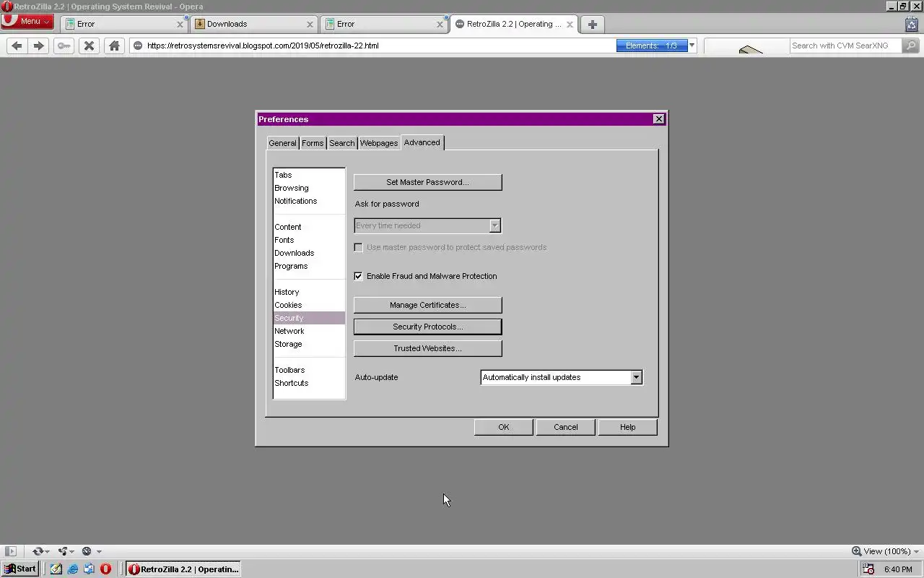Open the Forms preferences tab
Image resolution: width=924 pixels, height=578 pixels.
313,143
